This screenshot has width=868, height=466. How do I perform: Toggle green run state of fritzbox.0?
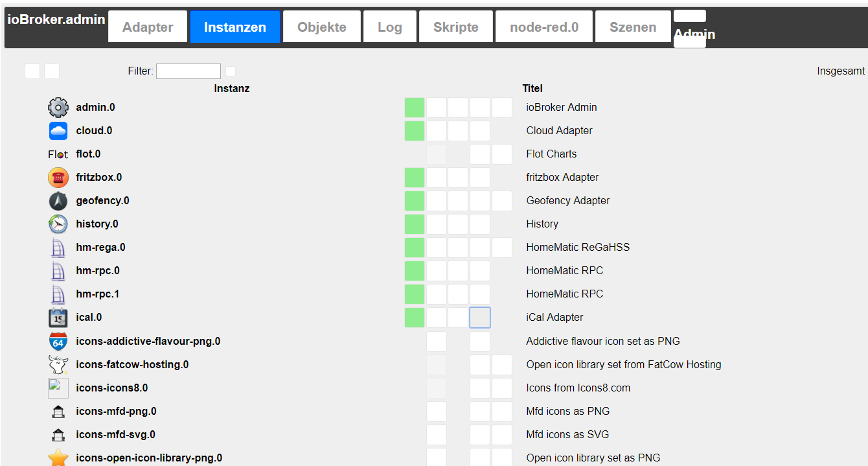pyautogui.click(x=415, y=178)
